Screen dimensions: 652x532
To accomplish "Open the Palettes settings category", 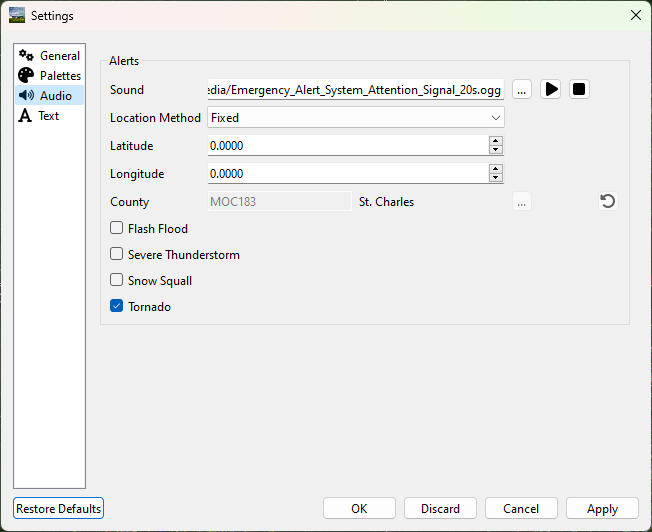I will coord(49,76).
